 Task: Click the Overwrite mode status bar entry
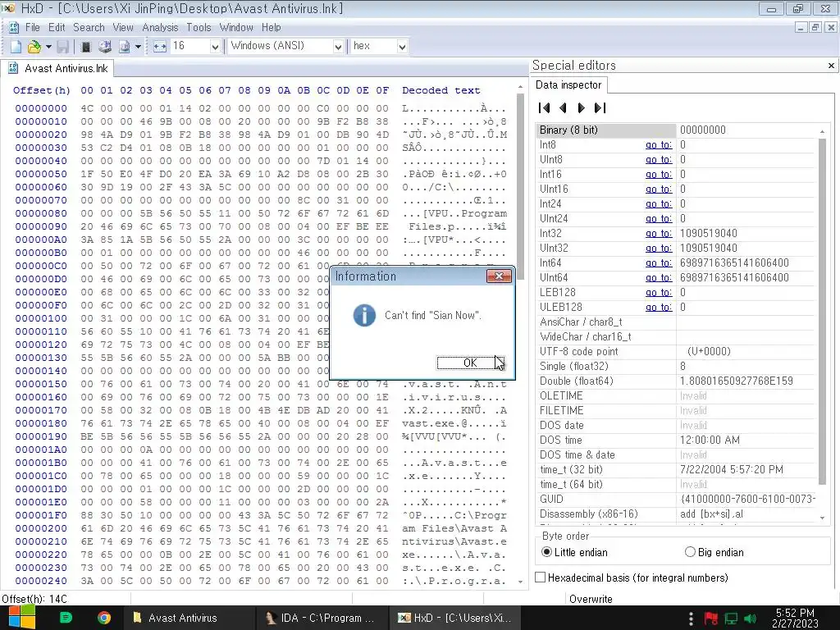pyautogui.click(x=591, y=599)
